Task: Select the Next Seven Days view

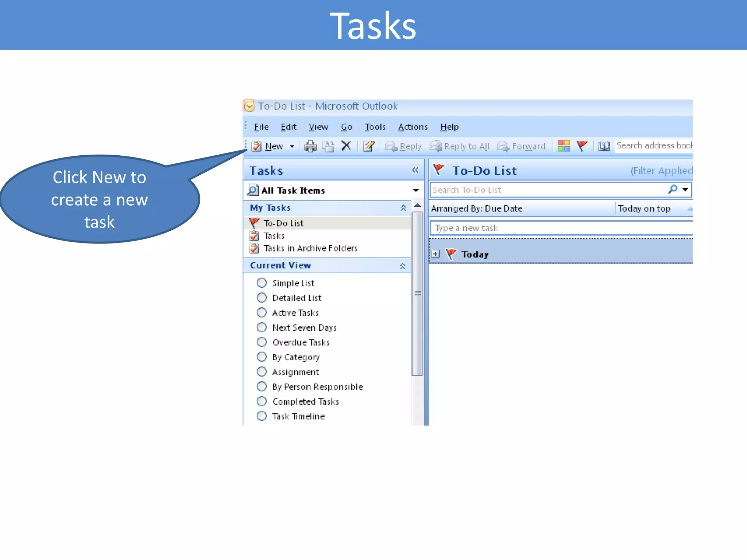Action: coord(296,327)
